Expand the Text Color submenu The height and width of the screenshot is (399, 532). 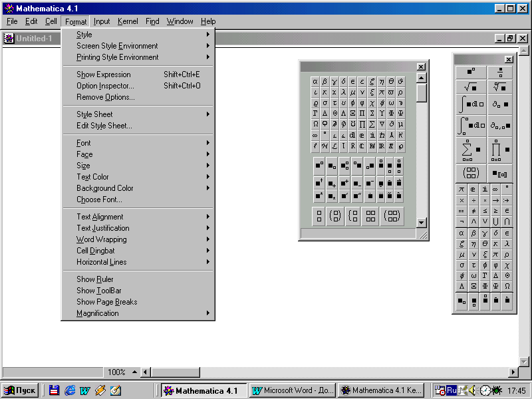coord(138,177)
